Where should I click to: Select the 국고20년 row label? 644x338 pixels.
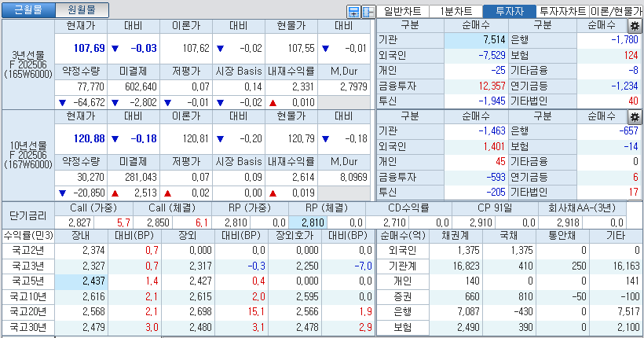(x=28, y=312)
